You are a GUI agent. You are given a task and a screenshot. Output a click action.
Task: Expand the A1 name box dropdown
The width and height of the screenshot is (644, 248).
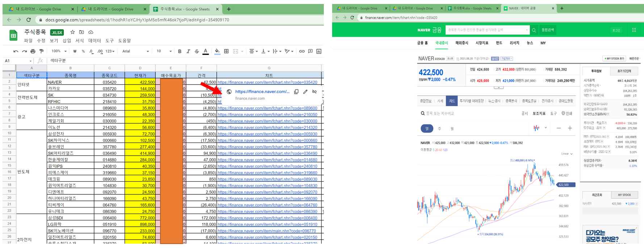[30, 61]
